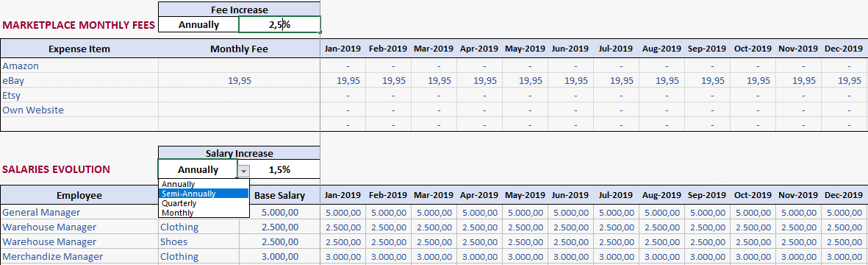Click General Manager salary for Apr-2019
The height and width of the screenshot is (265, 868).
479,212
